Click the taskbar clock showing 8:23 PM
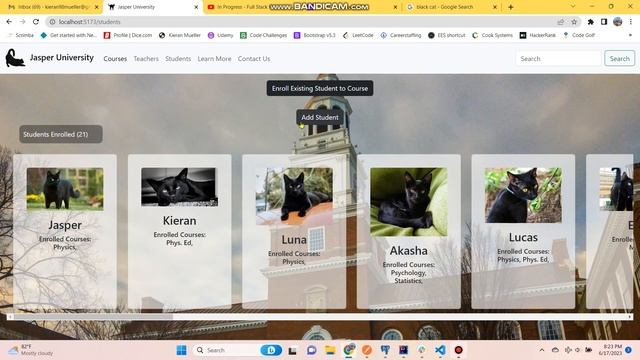The image size is (640, 360). click(x=611, y=350)
